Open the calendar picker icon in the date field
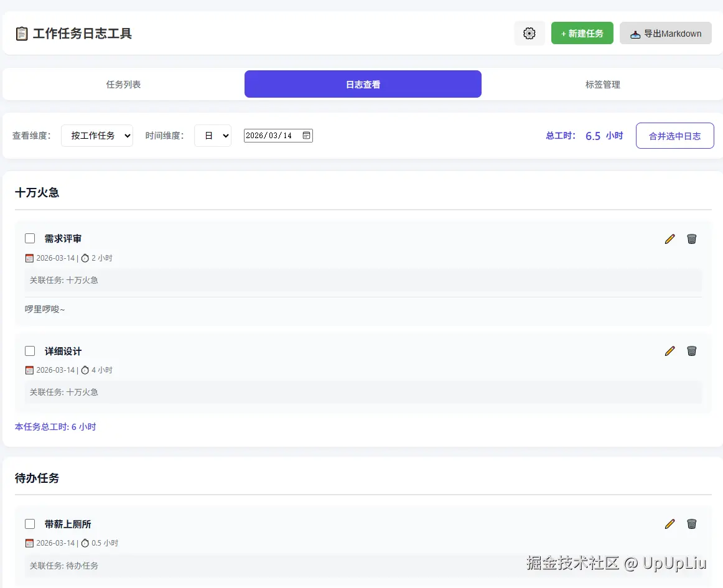 point(306,136)
